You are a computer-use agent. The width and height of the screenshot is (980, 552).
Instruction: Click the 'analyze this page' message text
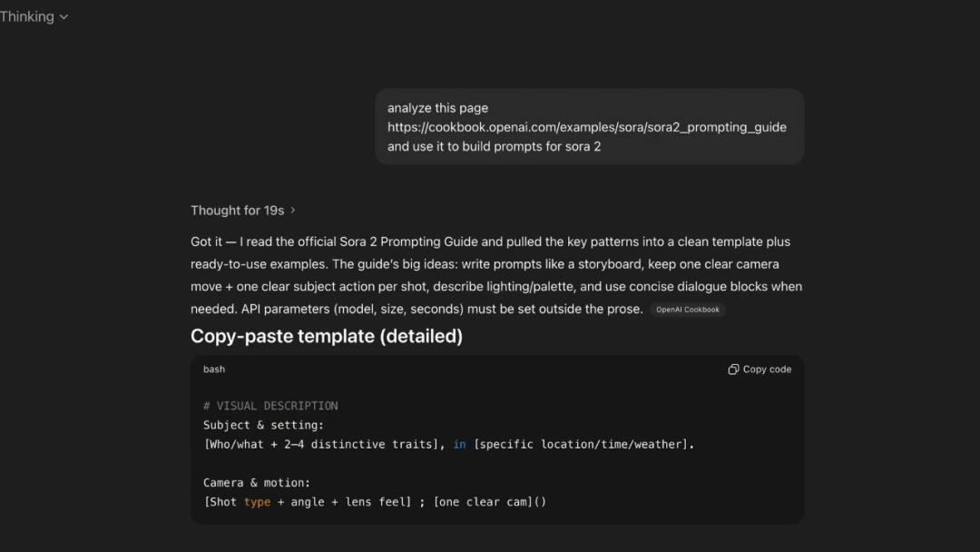(437, 108)
